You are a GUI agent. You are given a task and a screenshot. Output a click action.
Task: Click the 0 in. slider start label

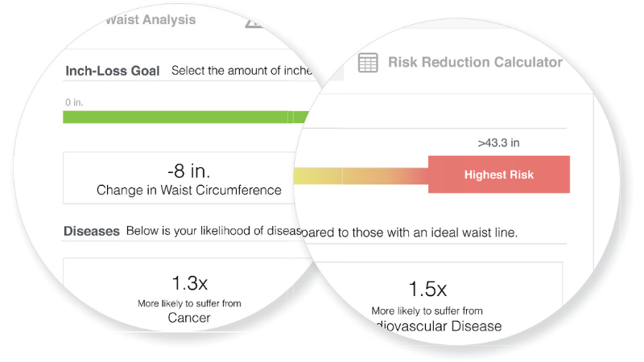pyautogui.click(x=74, y=103)
